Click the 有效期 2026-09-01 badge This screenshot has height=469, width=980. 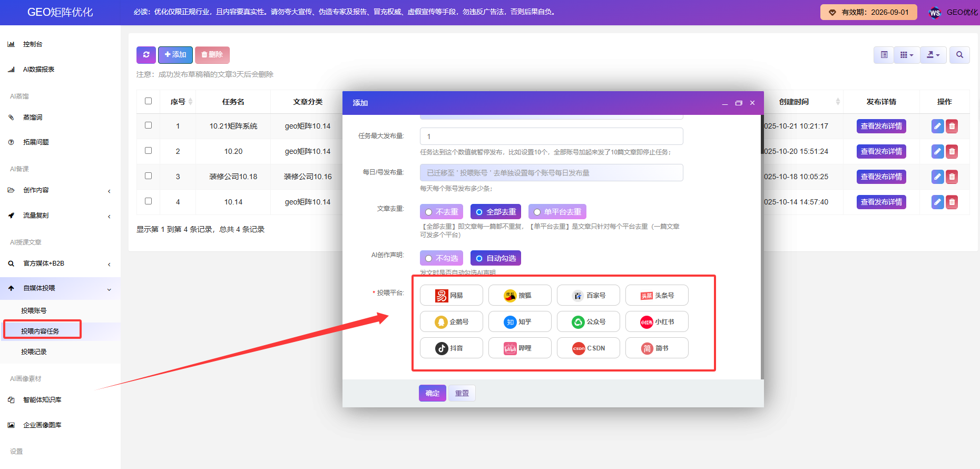(x=869, y=12)
